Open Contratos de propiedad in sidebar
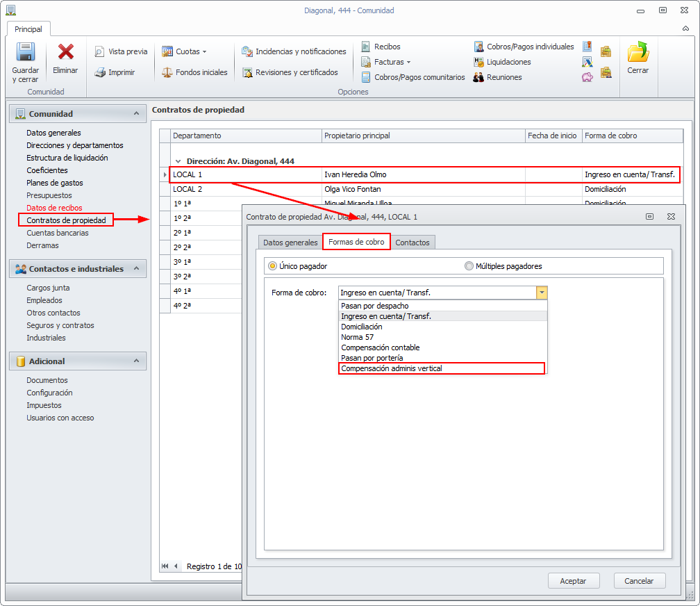This screenshot has width=700, height=606. click(66, 220)
